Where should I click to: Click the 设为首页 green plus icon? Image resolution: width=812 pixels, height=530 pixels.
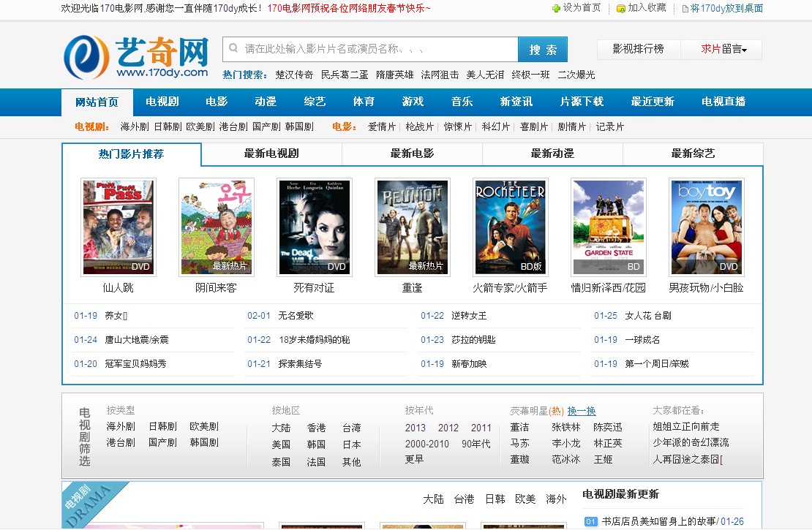(556, 8)
